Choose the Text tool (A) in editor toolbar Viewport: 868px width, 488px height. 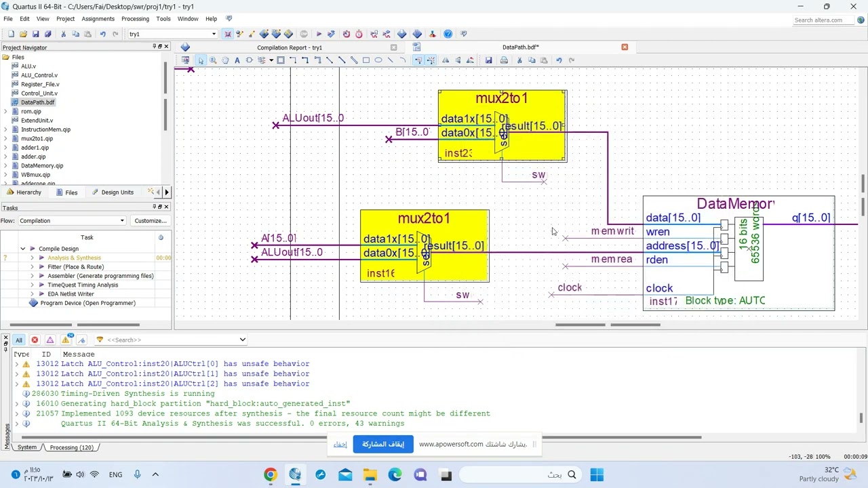click(237, 60)
